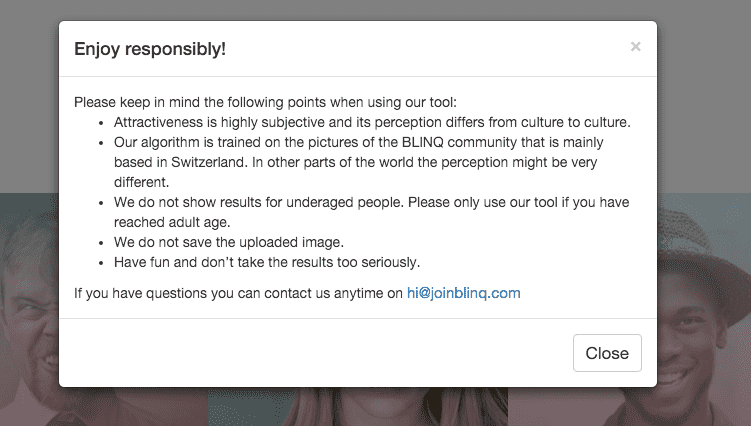Click the bearded man photo on the left
Viewport: 751px width, 426px height.
coord(28,300)
